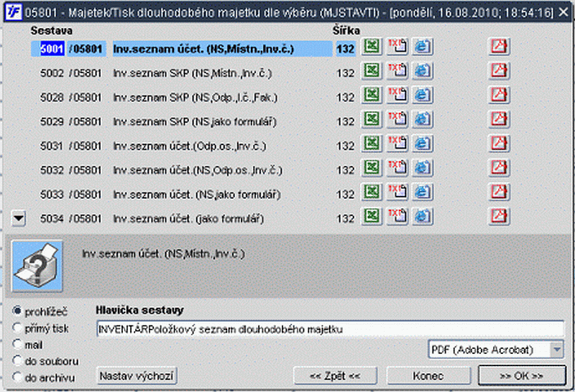This screenshot has width=575, height=392.
Task: Export report 5031 as text file
Action: tap(397, 144)
